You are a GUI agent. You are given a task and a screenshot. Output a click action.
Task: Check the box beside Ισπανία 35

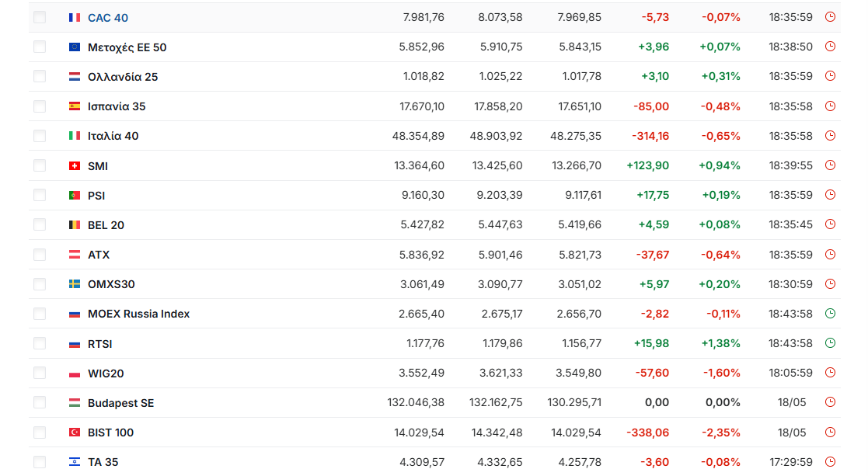[40, 106]
